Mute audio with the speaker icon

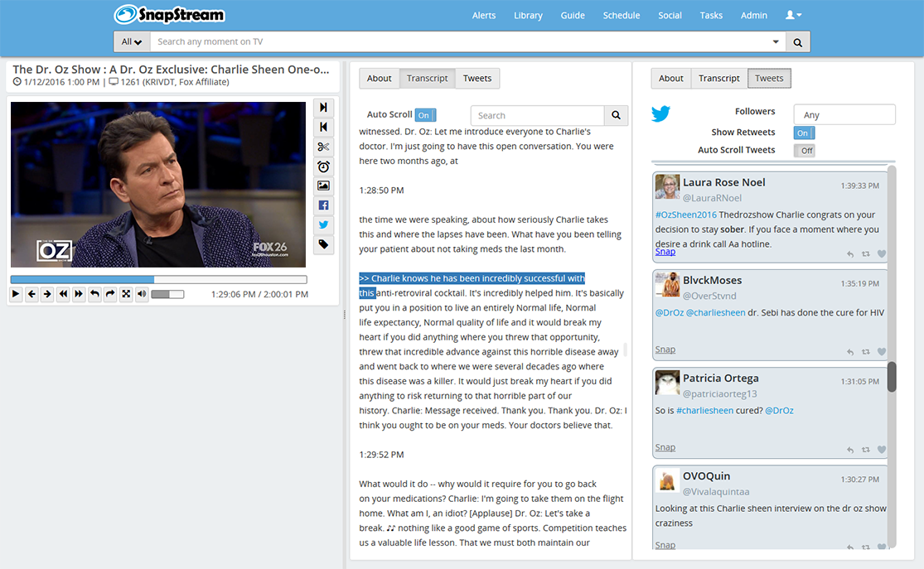click(x=142, y=294)
